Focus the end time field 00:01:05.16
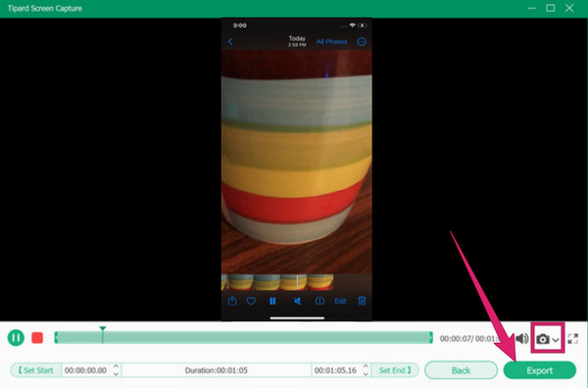The width and height of the screenshot is (588, 388). pos(335,370)
